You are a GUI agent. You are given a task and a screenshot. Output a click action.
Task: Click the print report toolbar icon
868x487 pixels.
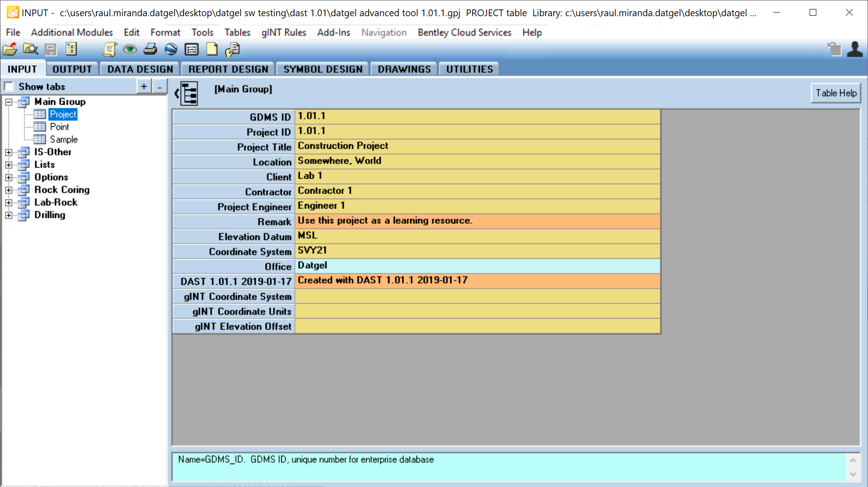click(150, 49)
